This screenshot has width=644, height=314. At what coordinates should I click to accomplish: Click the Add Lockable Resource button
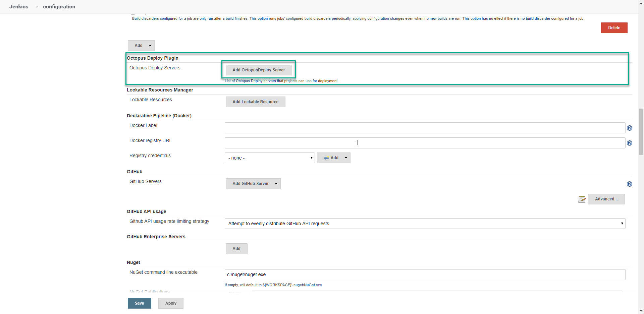tap(255, 102)
